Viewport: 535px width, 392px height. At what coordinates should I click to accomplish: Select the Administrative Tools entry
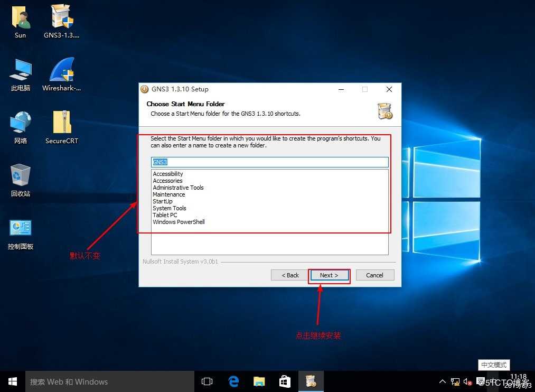pyautogui.click(x=178, y=188)
